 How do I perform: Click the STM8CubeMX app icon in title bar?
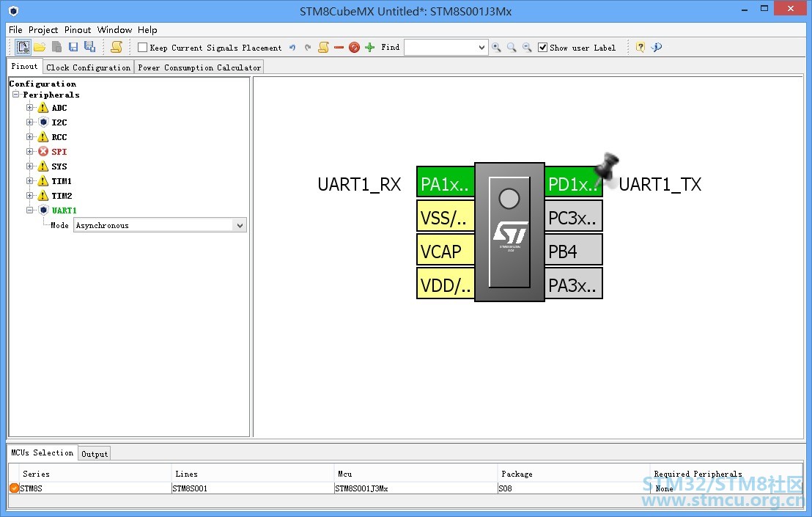click(13, 11)
